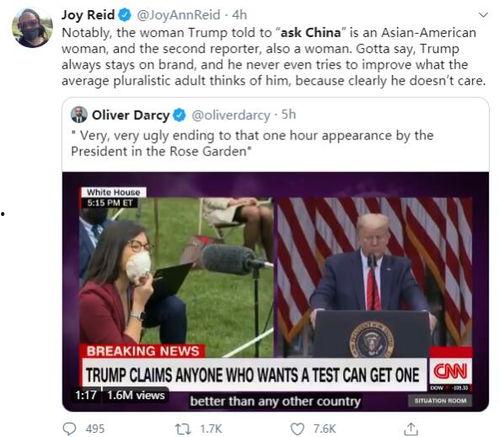499x437 pixels.
Task: Click Joy Reid's blue verified badge
Action: coord(125,15)
